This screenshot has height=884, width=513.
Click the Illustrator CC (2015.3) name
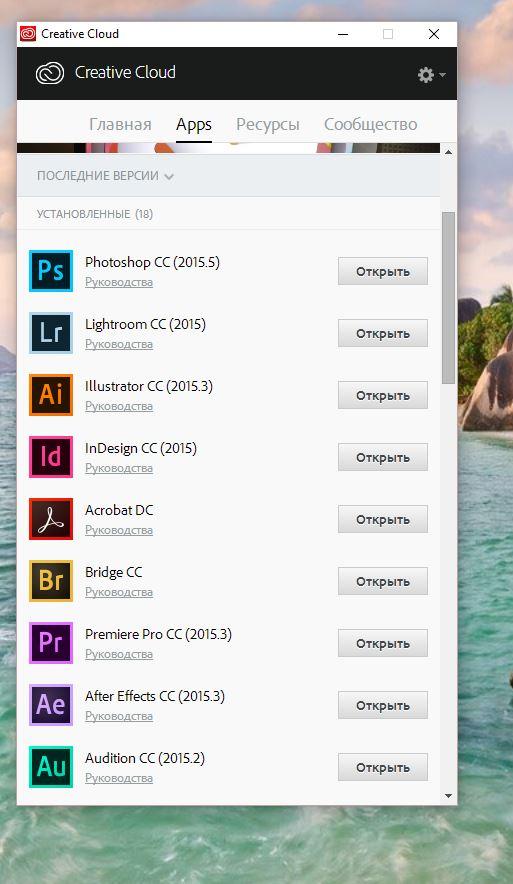click(x=149, y=386)
